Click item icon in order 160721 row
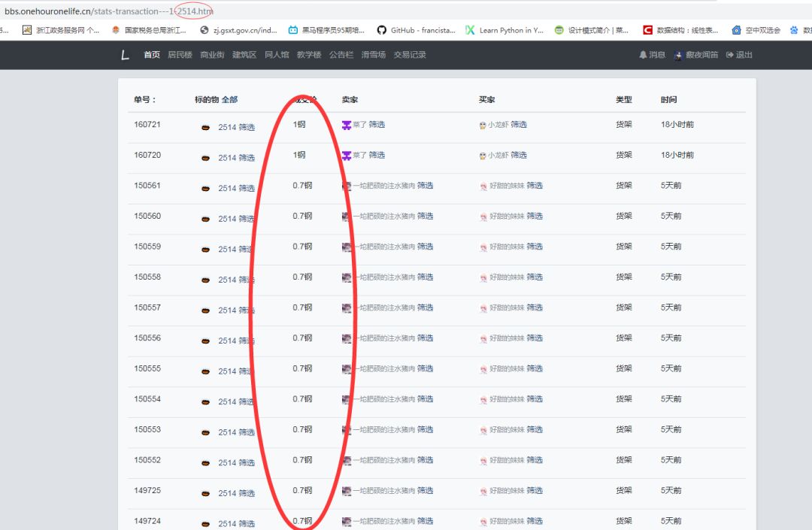Screen dimensions: 812x530 (x=205, y=127)
